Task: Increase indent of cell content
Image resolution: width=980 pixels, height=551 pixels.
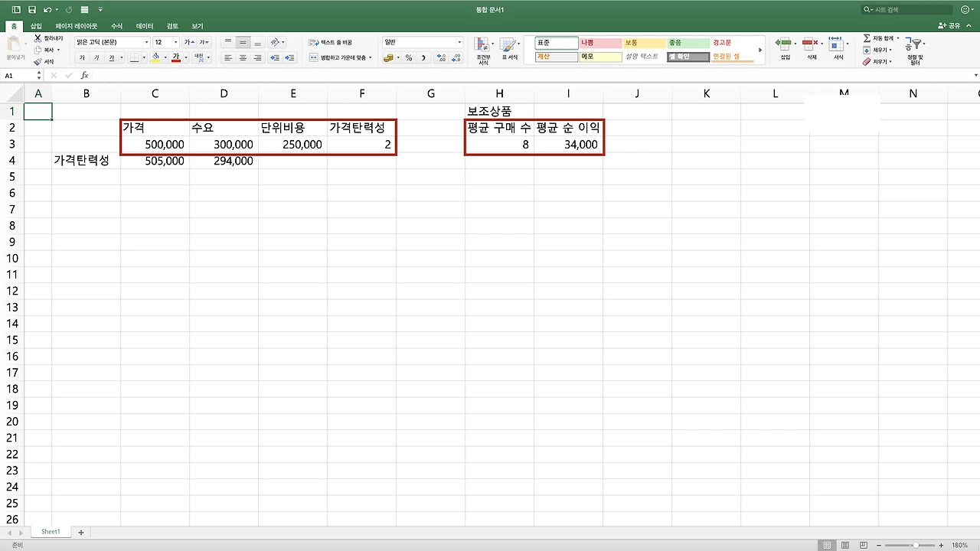Action: click(290, 57)
